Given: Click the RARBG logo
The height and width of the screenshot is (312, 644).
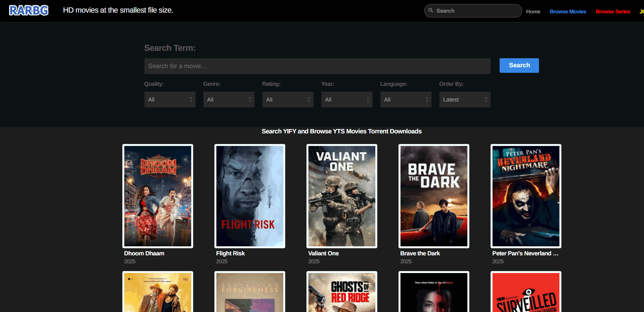Looking at the screenshot, I should (29, 10).
